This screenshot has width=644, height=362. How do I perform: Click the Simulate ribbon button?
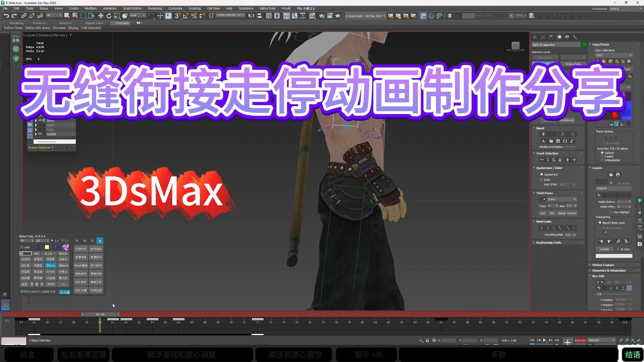(59, 28)
